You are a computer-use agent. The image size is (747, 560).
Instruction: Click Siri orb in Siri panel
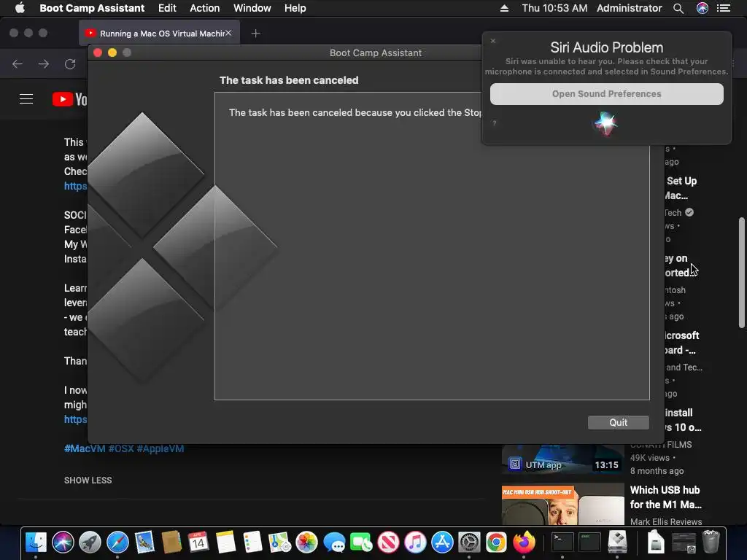click(606, 123)
